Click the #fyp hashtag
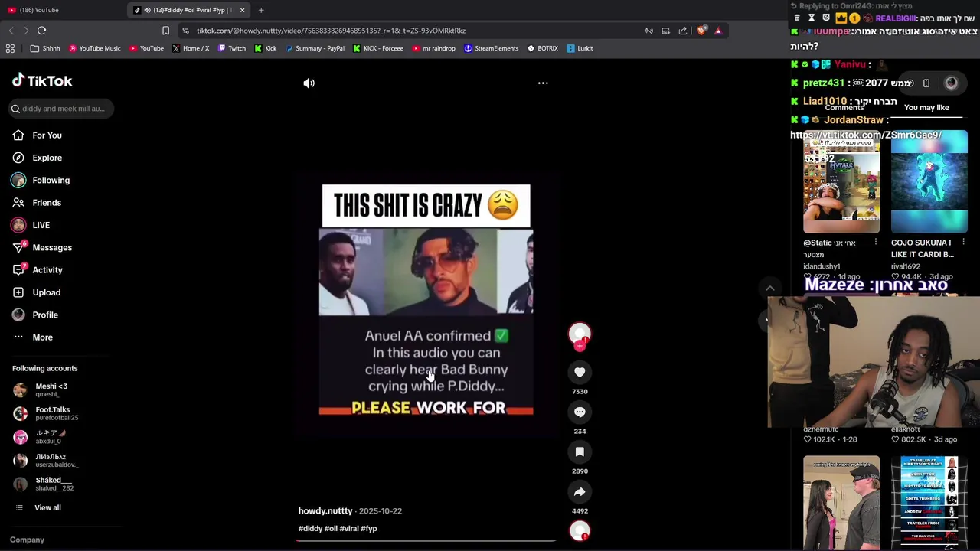This screenshot has width=980, height=551. 369,528
